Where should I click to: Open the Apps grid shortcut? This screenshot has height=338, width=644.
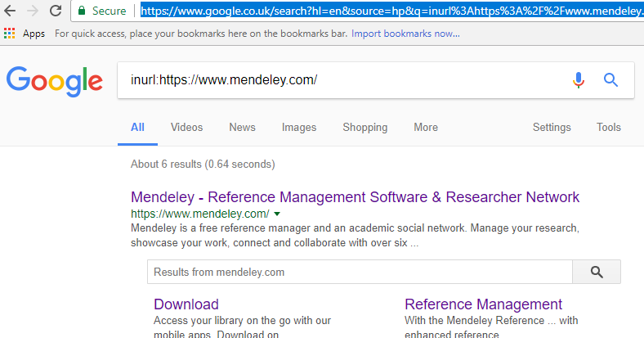tap(10, 34)
